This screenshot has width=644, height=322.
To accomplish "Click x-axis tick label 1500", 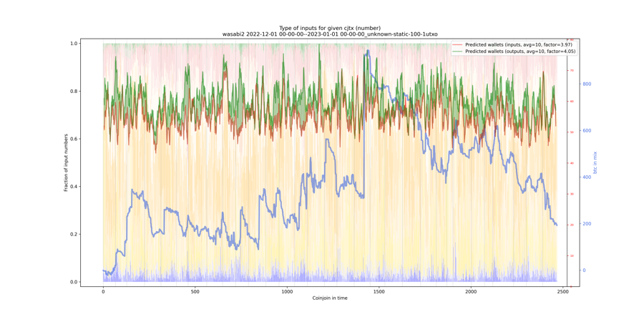I will pyautogui.click(x=379, y=292).
